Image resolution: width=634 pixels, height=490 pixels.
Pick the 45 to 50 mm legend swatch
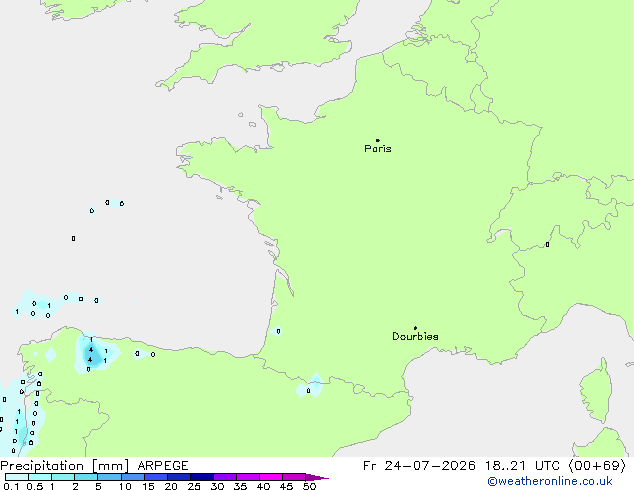click(294, 477)
